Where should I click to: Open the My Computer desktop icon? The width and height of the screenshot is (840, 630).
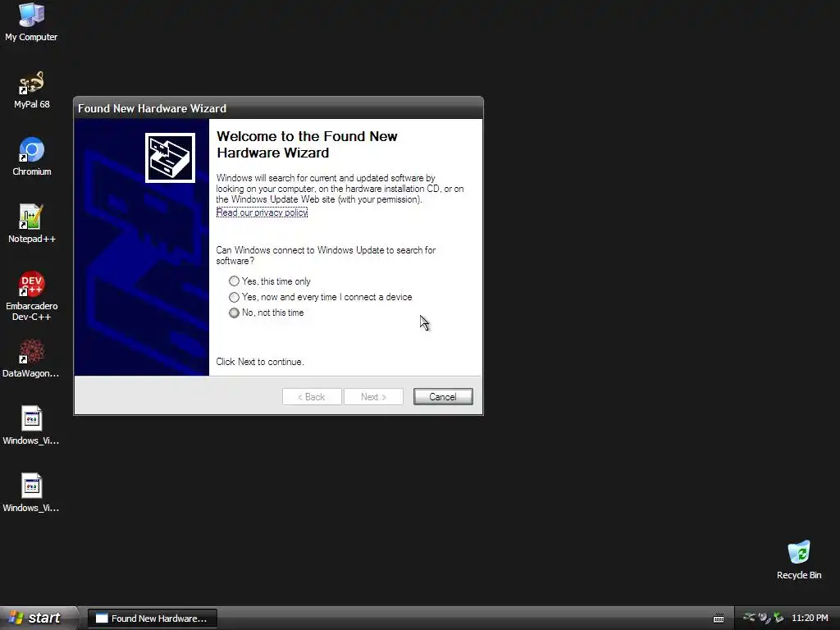31,21
